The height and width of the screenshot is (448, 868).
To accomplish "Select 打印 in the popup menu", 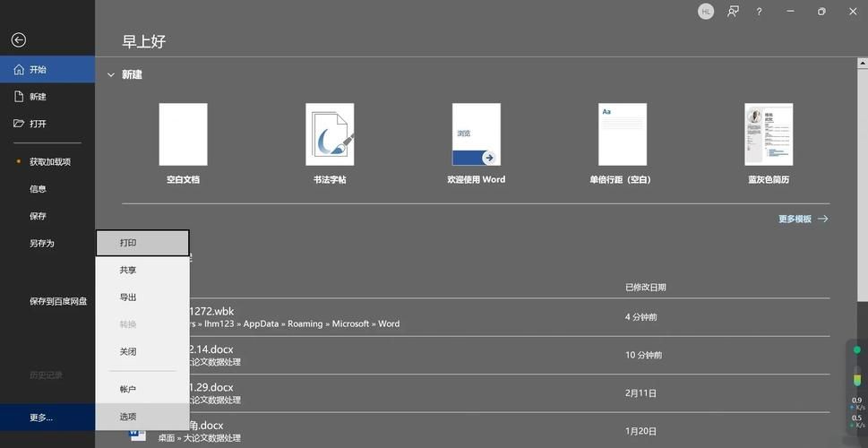I will click(142, 243).
